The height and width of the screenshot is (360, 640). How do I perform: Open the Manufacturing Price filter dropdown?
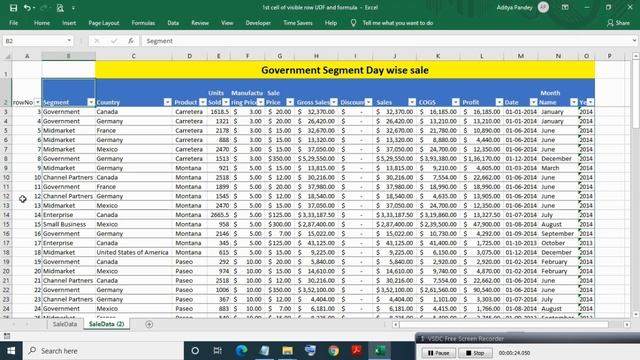point(260,102)
